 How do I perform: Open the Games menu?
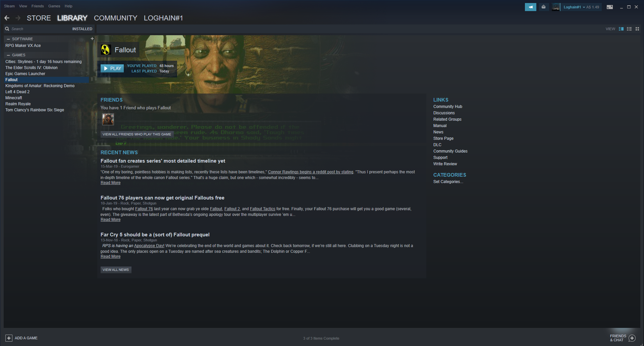click(x=54, y=6)
